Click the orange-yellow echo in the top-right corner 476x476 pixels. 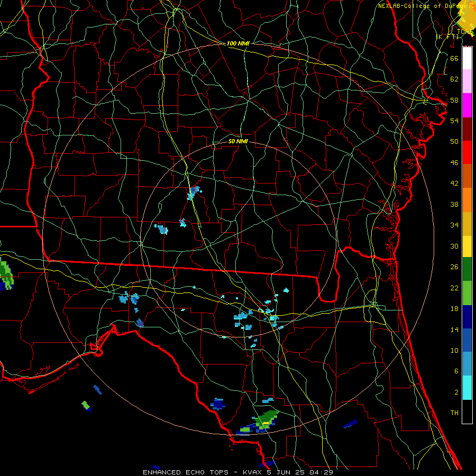[466, 16]
